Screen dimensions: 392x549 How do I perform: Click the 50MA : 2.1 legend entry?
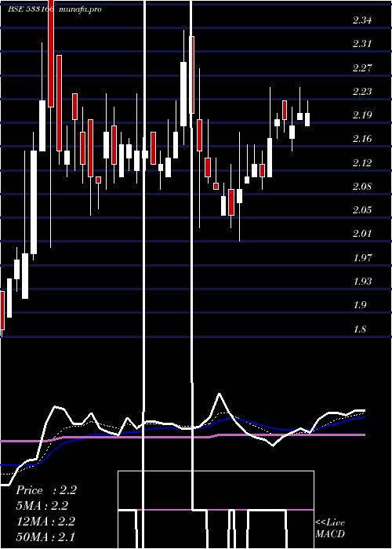(45, 536)
